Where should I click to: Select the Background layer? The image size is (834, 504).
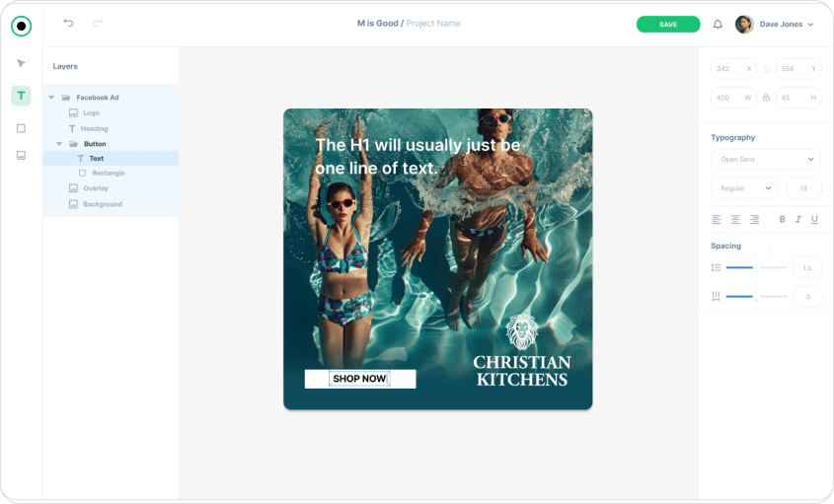click(x=102, y=204)
